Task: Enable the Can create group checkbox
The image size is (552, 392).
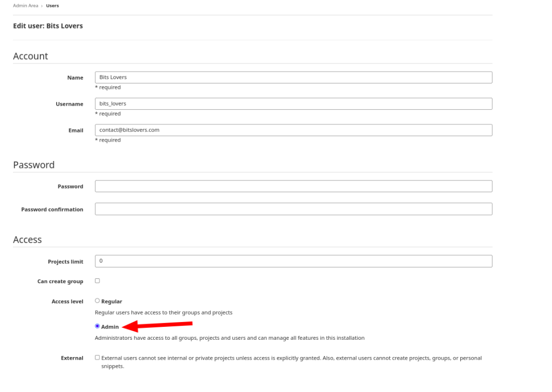Action: (x=97, y=281)
